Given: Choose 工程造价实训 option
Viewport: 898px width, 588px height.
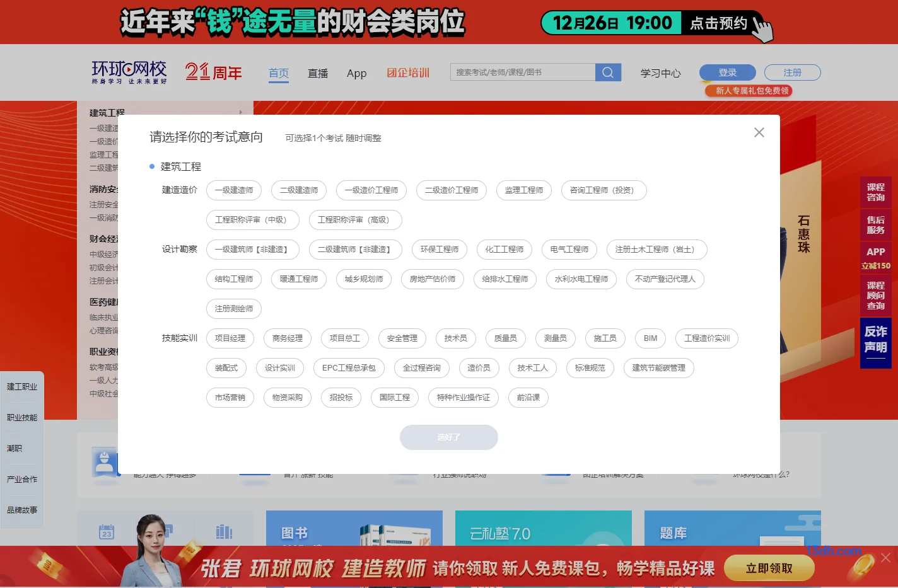Looking at the screenshot, I should point(707,338).
